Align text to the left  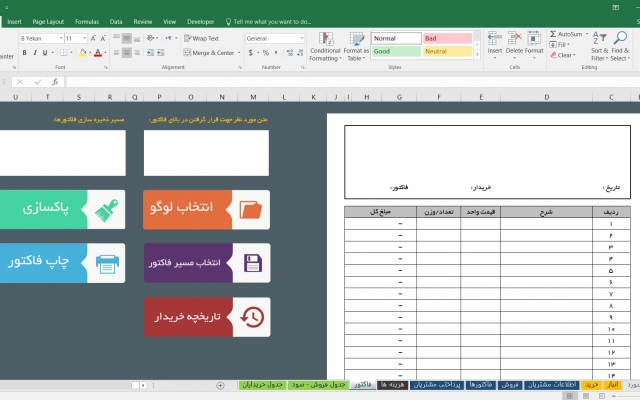pos(117,53)
